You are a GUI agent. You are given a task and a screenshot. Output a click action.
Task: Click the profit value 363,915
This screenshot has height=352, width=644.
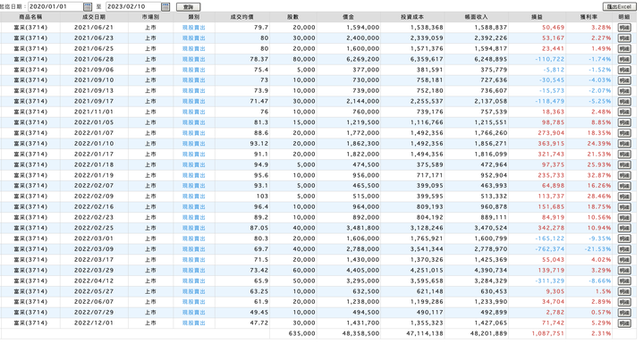(x=552, y=144)
